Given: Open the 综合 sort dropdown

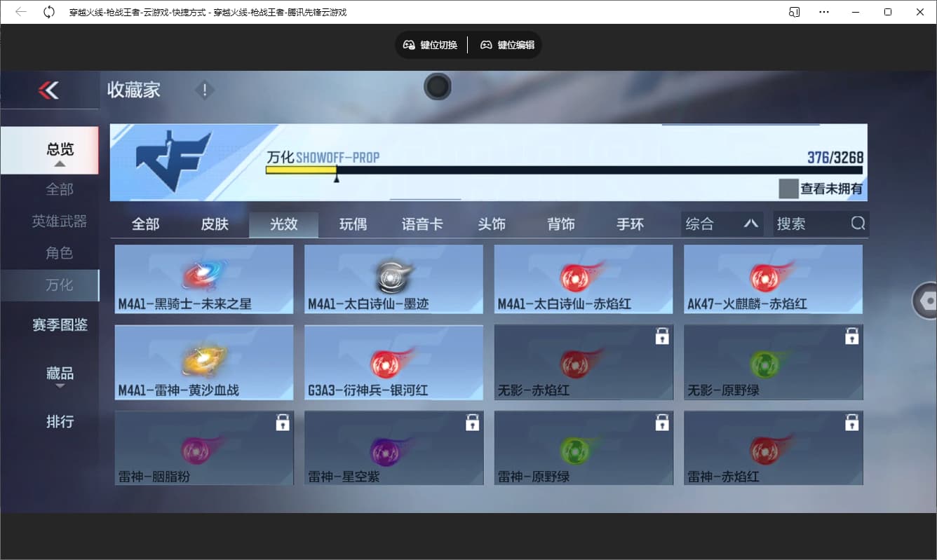Looking at the screenshot, I should click(x=722, y=224).
